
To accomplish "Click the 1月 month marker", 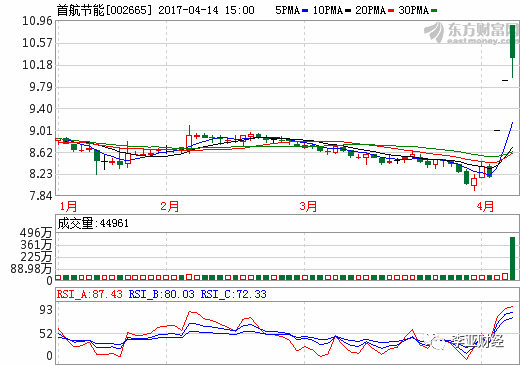I will [x=68, y=206].
